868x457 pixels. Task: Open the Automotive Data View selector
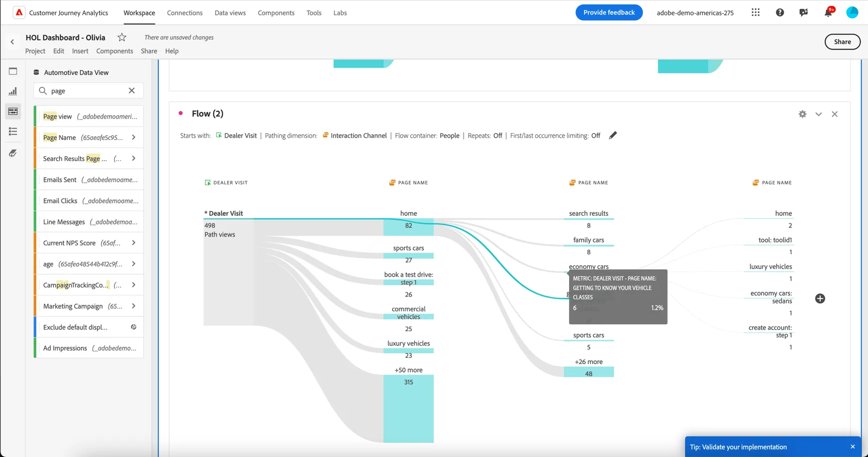(71, 72)
